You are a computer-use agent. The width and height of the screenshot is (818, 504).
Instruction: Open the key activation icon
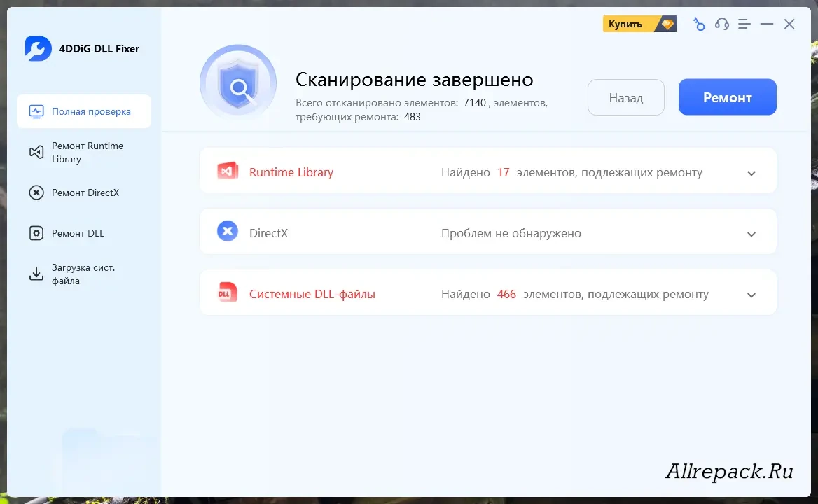click(x=699, y=24)
